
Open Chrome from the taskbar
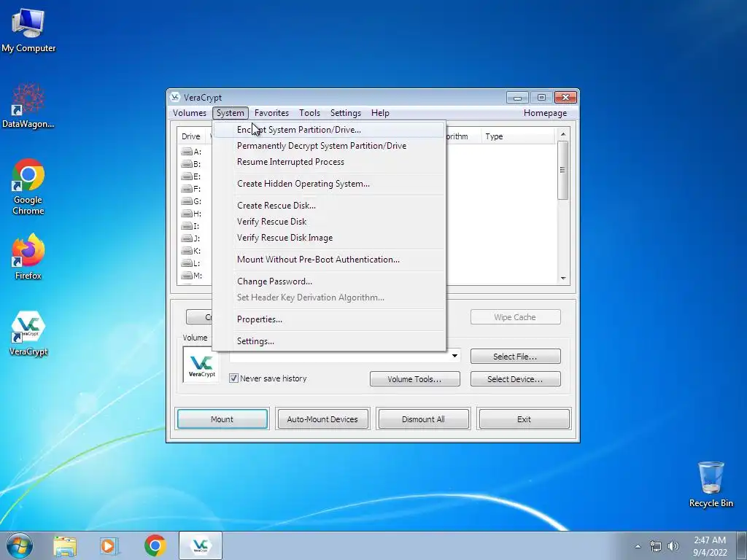[x=155, y=545]
